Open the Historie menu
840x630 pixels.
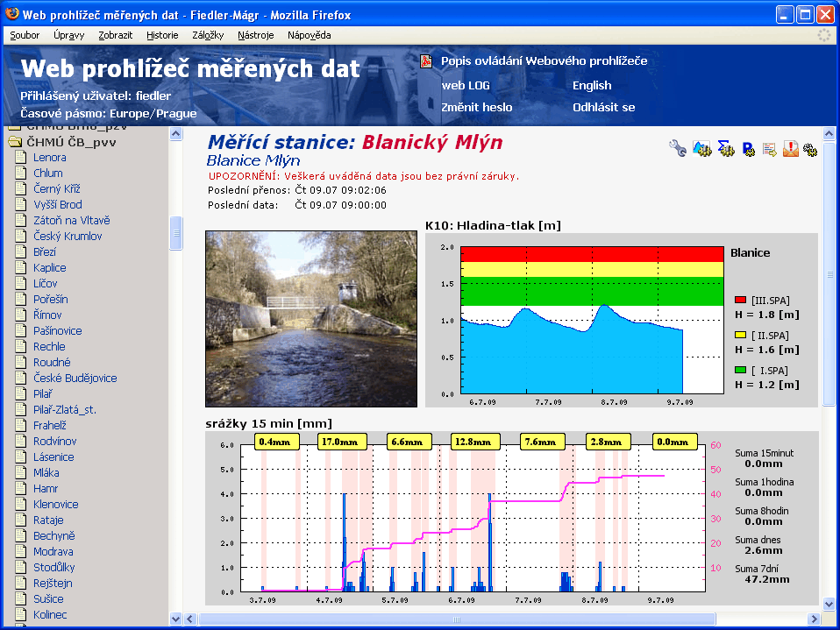[x=162, y=35]
